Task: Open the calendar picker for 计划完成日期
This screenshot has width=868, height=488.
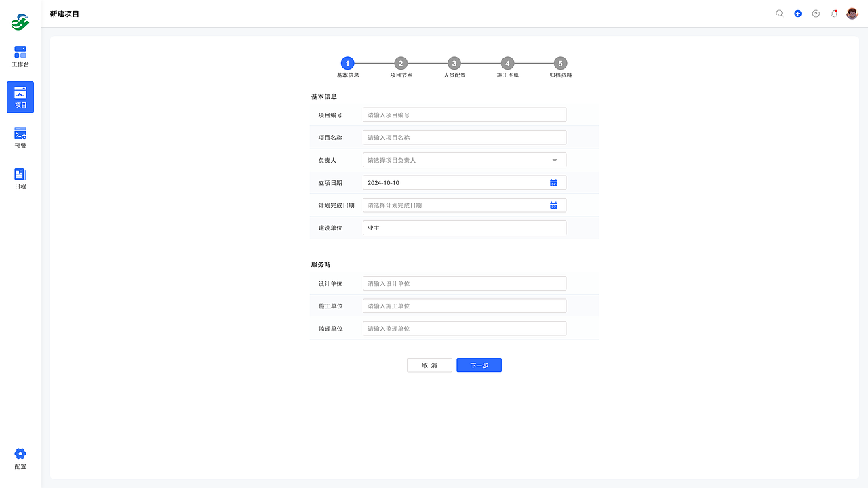Action: tap(554, 205)
